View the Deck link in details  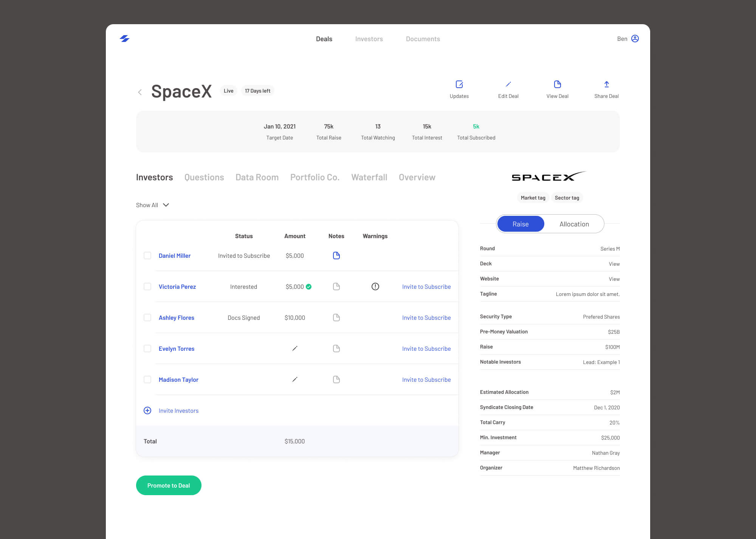point(614,264)
